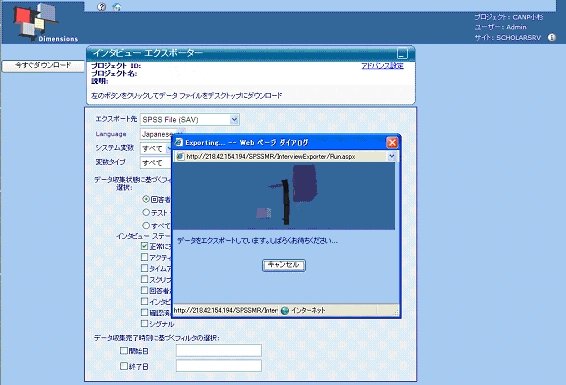The image size is (566, 385).
Task: Open the help question mark icon
Action: point(102,6)
